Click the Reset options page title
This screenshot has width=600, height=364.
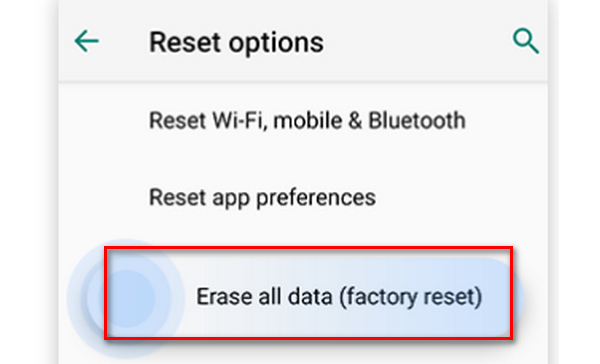point(236,42)
